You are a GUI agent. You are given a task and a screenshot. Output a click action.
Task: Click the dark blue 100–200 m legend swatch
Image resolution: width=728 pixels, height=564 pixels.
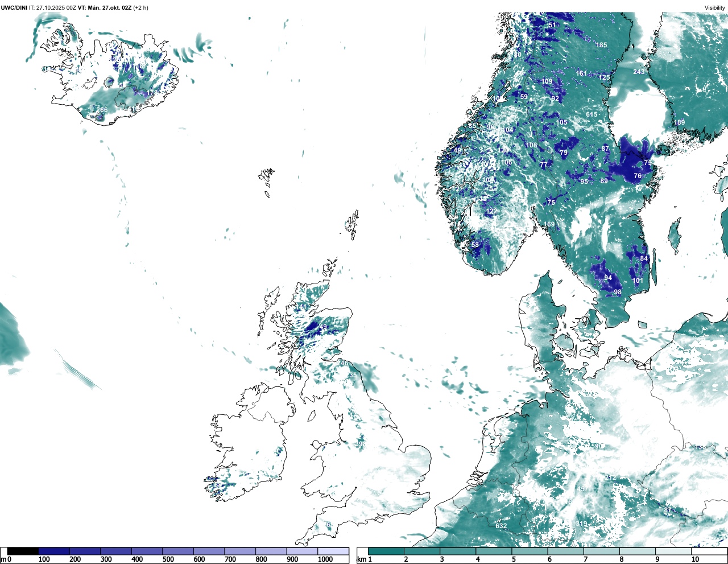(x=54, y=551)
